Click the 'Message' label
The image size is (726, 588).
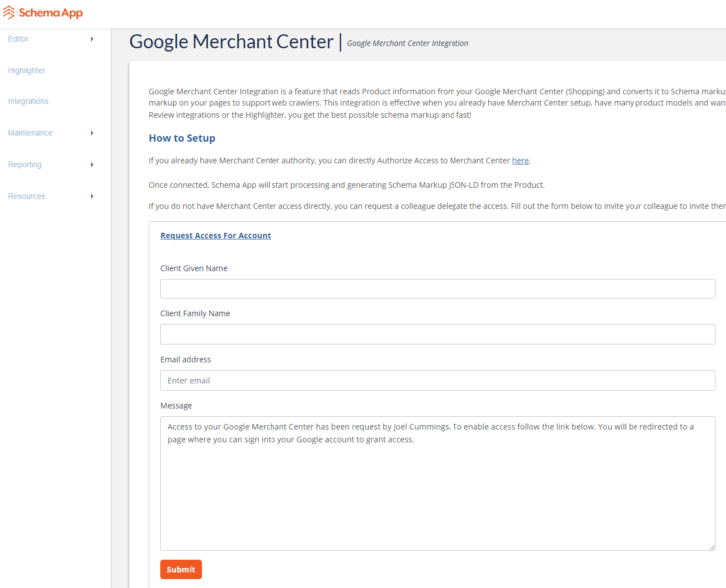pos(176,406)
